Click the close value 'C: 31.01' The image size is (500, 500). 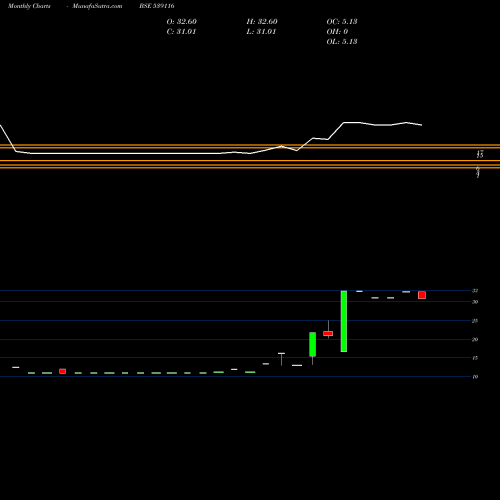181,32
